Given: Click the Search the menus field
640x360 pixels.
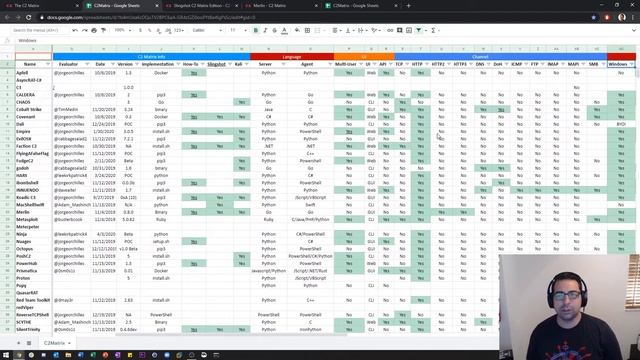Looking at the screenshot, I should point(39,30).
